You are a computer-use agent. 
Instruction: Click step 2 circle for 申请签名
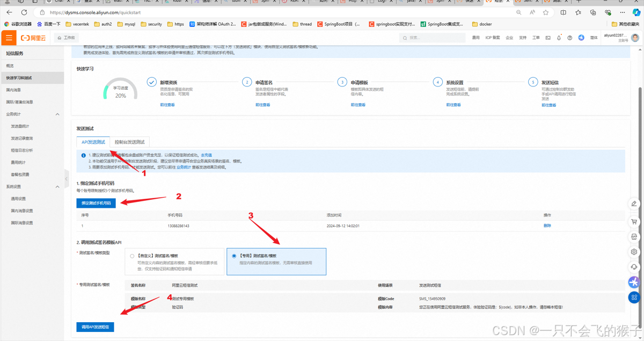246,82
